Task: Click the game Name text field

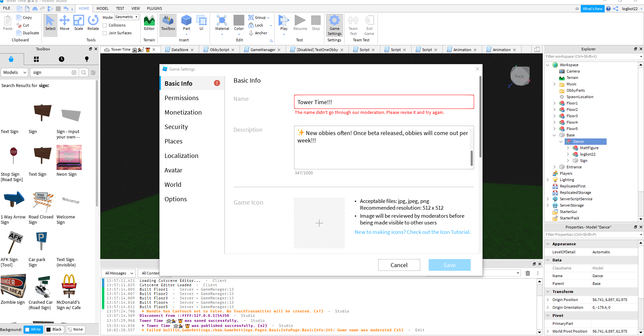Action: pyautogui.click(x=384, y=102)
